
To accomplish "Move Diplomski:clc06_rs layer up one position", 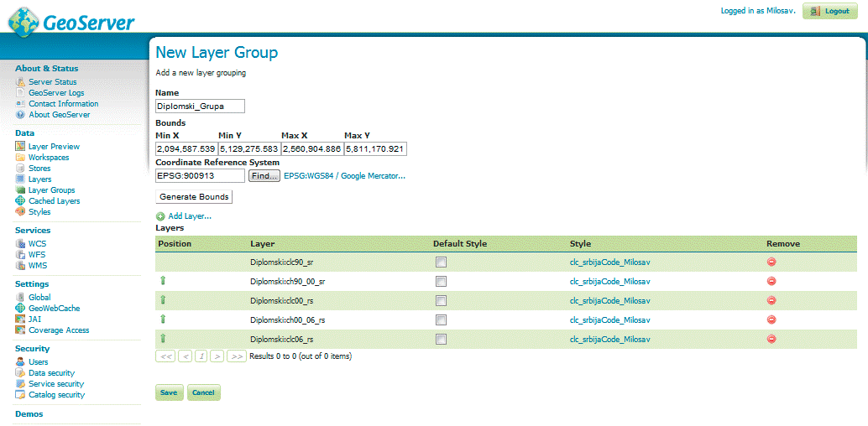I will click(163, 339).
